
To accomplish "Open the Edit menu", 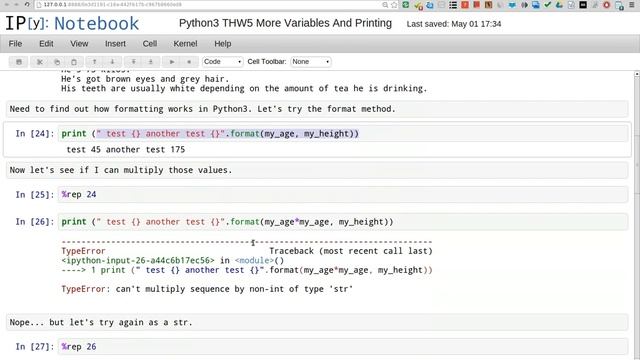I will coord(46,44).
